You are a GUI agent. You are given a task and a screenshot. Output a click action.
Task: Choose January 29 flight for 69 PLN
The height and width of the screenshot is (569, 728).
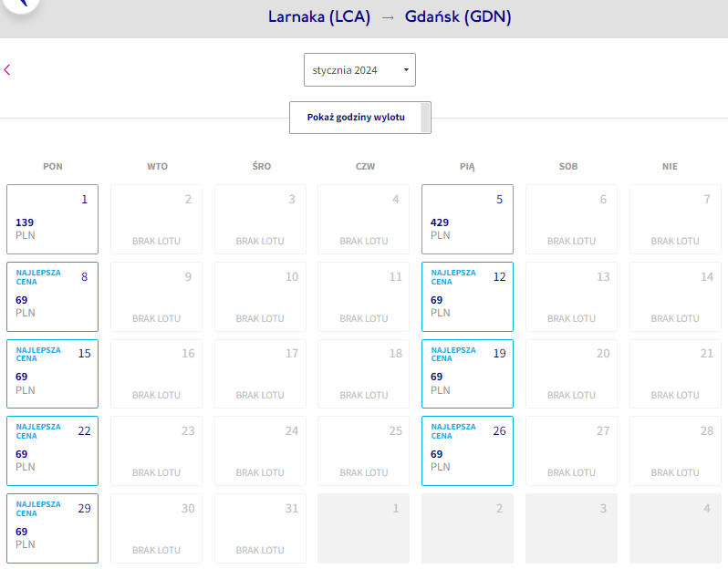(x=53, y=528)
